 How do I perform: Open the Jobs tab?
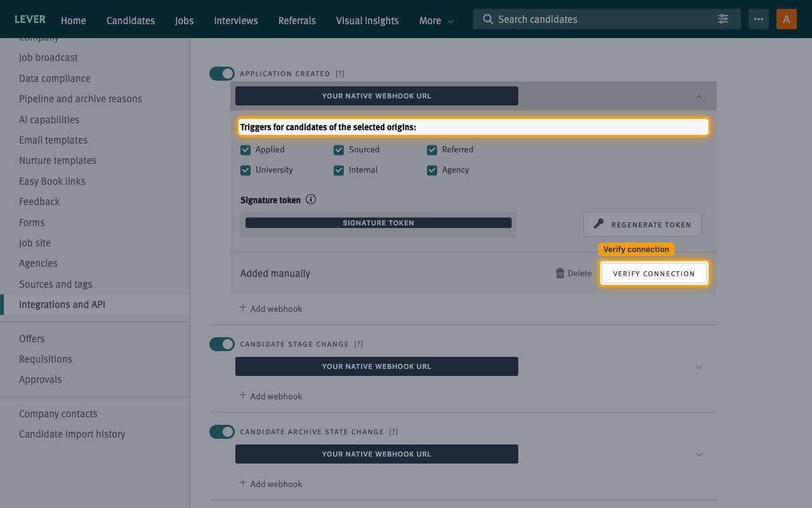[x=185, y=20]
